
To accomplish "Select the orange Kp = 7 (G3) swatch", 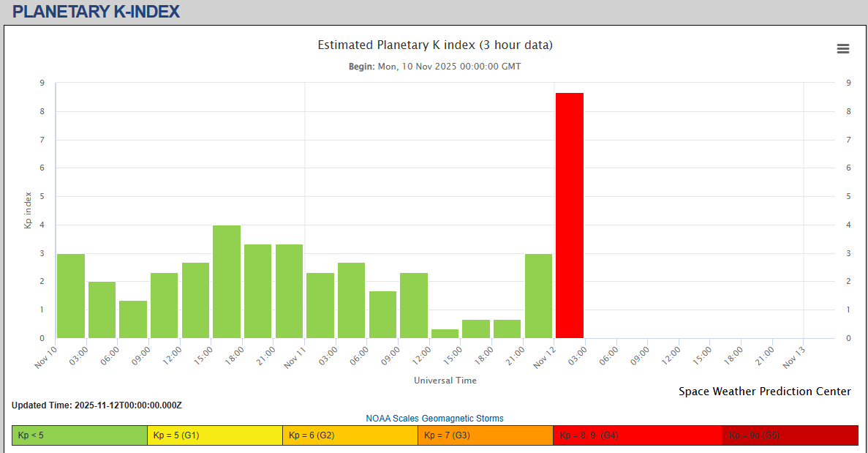I will [x=486, y=435].
